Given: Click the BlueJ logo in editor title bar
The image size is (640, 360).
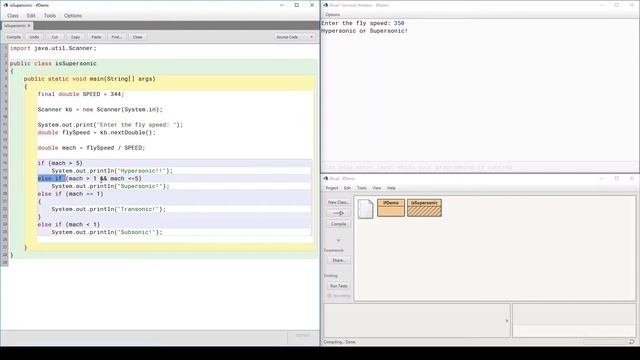Looking at the screenshot, I should pos(6,5).
